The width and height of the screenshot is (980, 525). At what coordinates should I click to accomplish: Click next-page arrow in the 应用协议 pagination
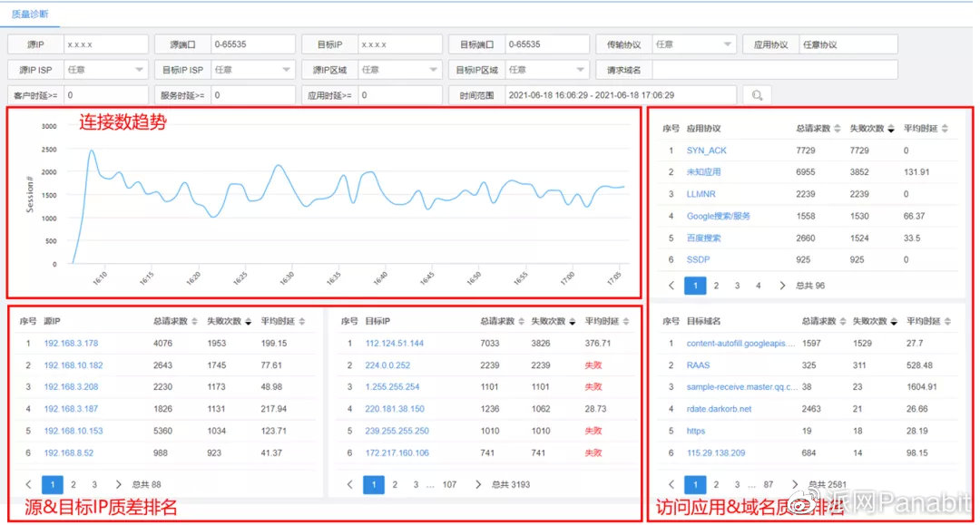click(x=782, y=285)
